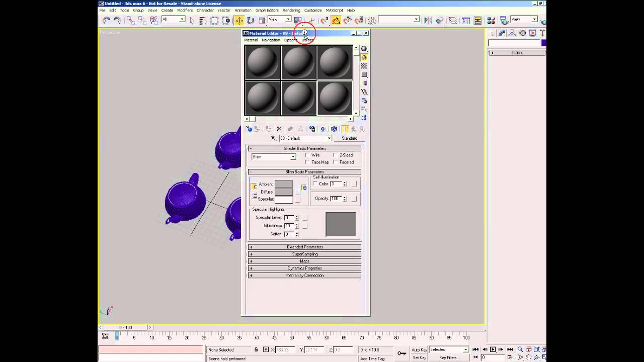This screenshot has width=644, height=362.
Task: Enable Self-Illumination Color checkbox
Action: click(x=315, y=184)
